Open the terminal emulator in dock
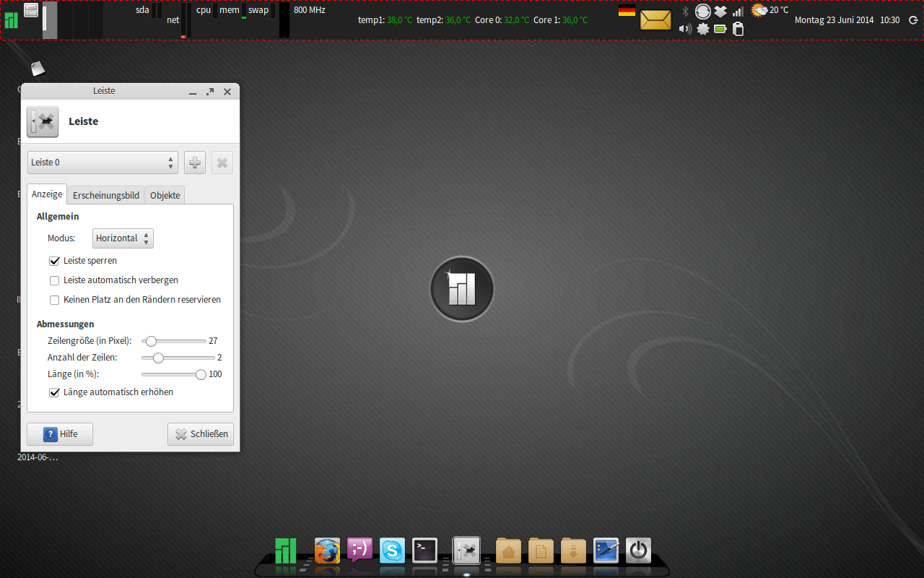The image size is (924, 578). click(x=424, y=551)
